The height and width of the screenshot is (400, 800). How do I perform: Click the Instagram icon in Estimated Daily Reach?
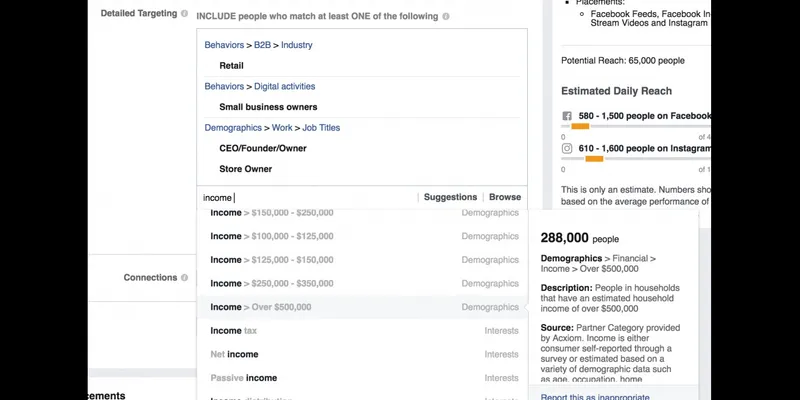point(567,148)
